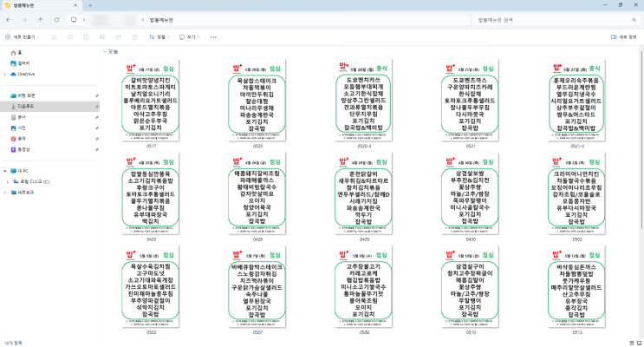Image resolution: width=644 pixels, height=347 pixels.
Task: Click the forward navigation arrow
Action: point(24,20)
